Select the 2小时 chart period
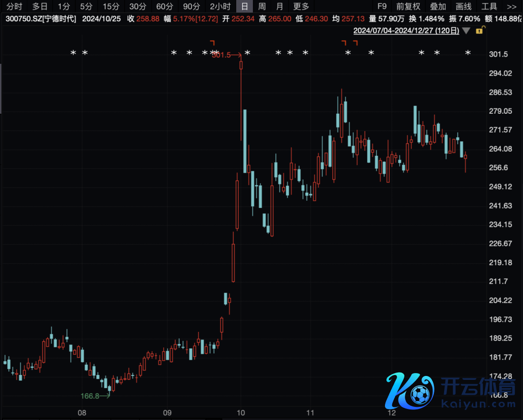The width and height of the screenshot is (523, 420). pos(220,6)
